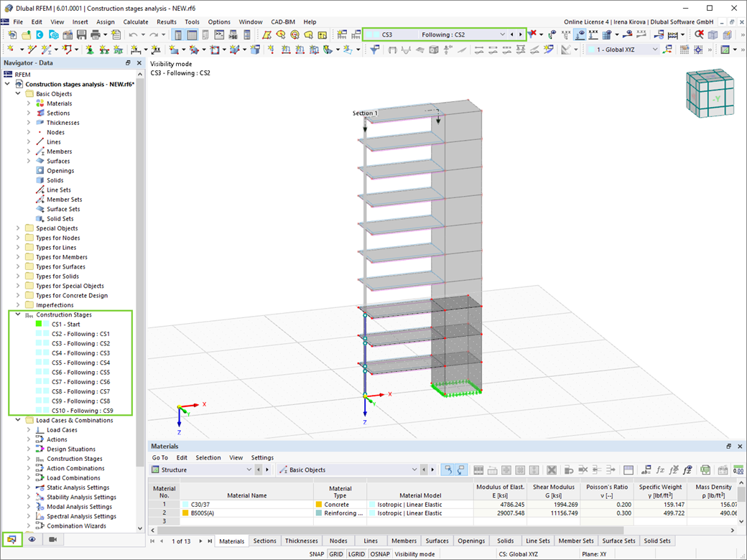Open the Calculate menu
Image resolution: width=747 pixels, height=560 pixels.
(136, 22)
